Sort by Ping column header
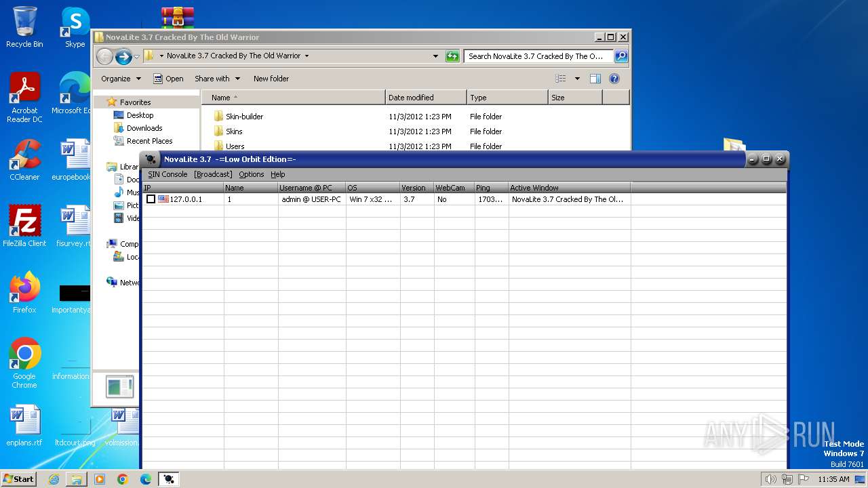The image size is (868, 488). [491, 188]
